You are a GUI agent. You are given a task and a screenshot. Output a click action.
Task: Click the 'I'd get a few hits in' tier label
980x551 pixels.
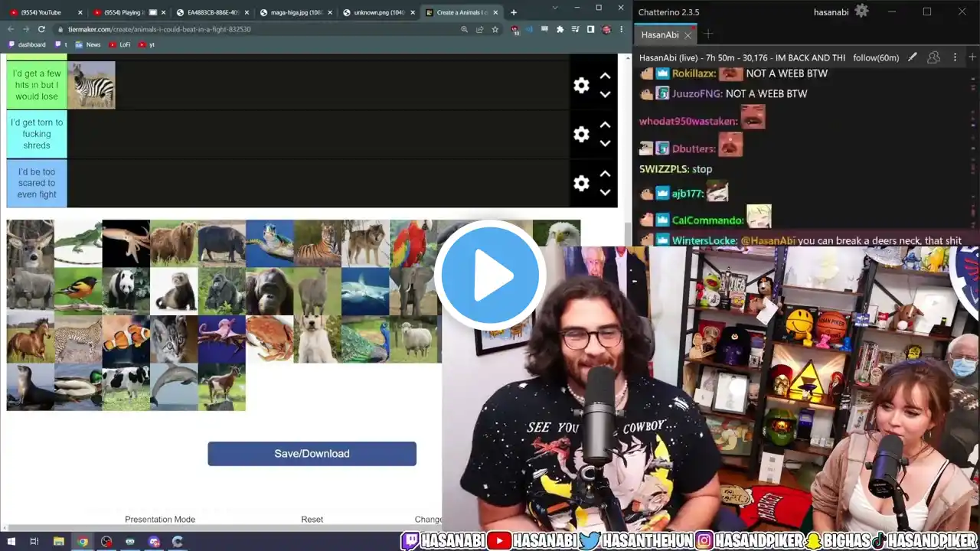[x=37, y=85]
